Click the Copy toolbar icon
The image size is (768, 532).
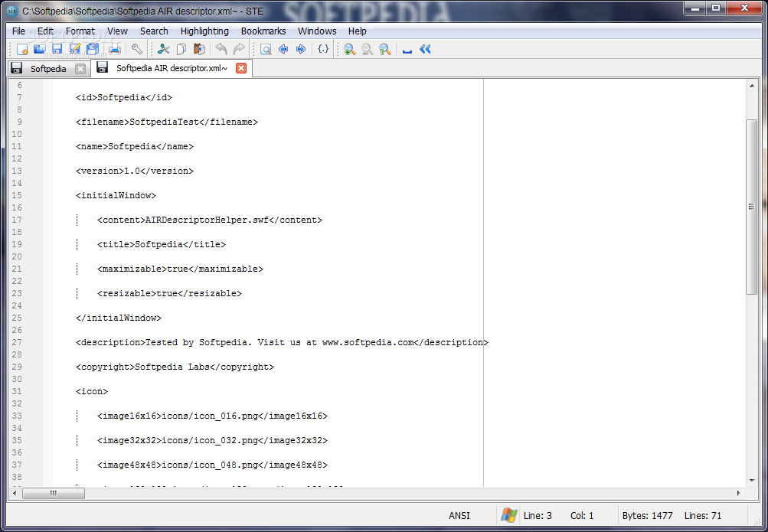coord(181,49)
